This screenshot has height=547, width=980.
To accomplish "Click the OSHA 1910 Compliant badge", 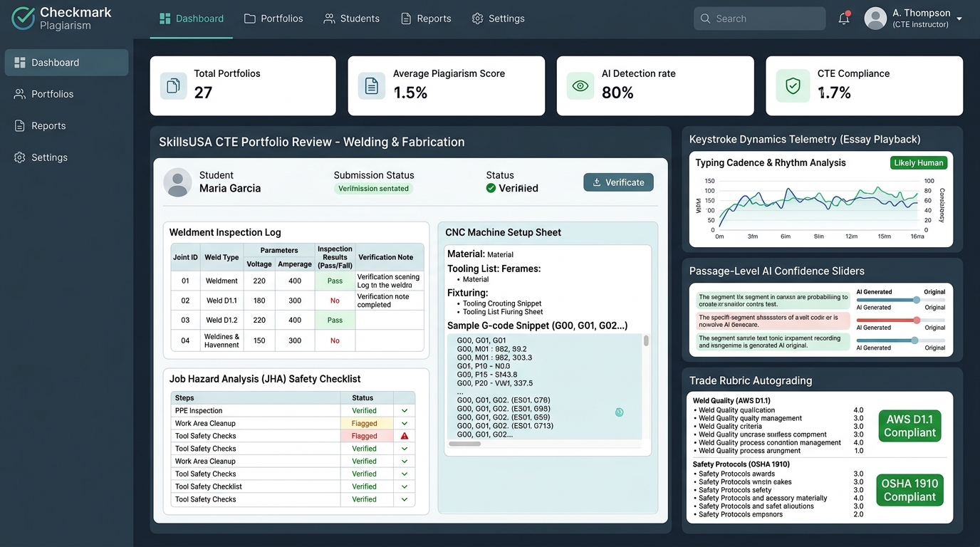I will coord(909,490).
